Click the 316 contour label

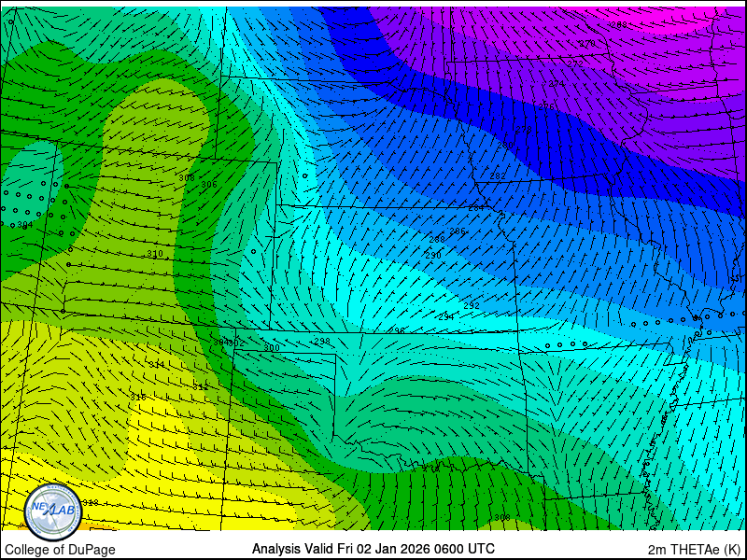(x=138, y=398)
